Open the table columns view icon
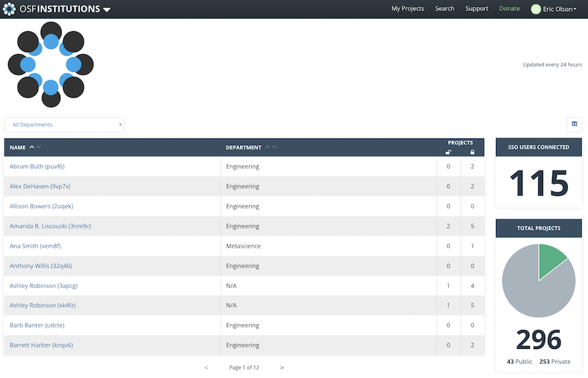The width and height of the screenshot is (588, 378). click(574, 125)
